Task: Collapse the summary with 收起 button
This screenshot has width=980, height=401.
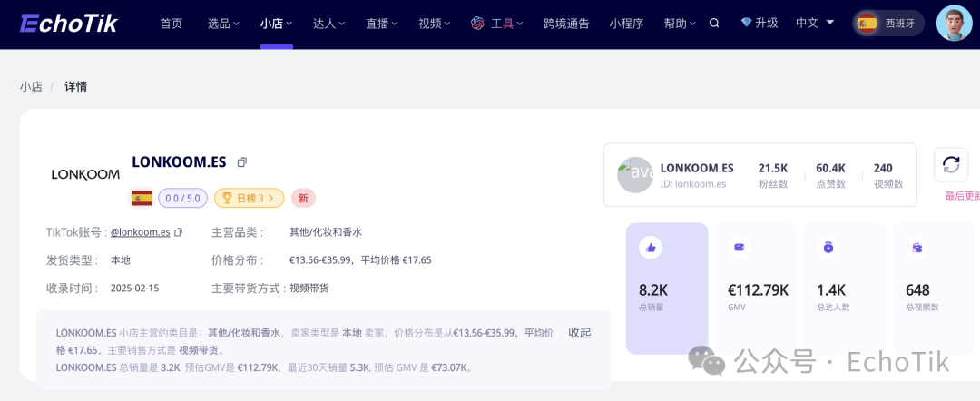Action: pyautogui.click(x=579, y=333)
